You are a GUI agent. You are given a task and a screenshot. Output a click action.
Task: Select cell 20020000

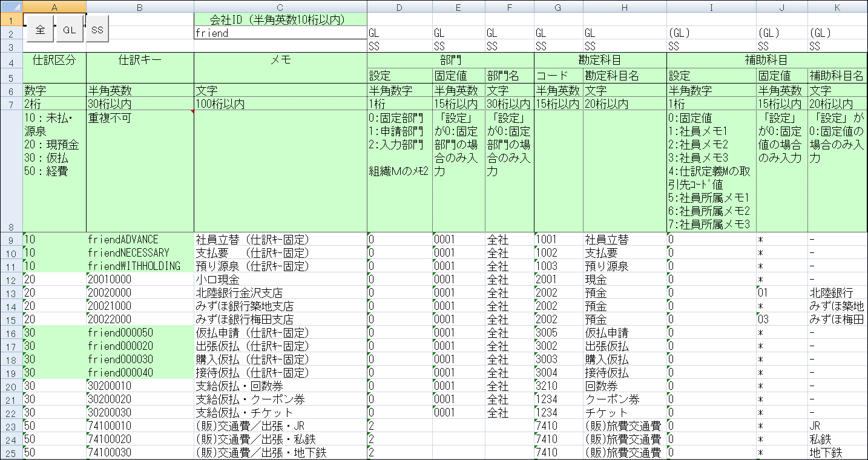(140, 293)
